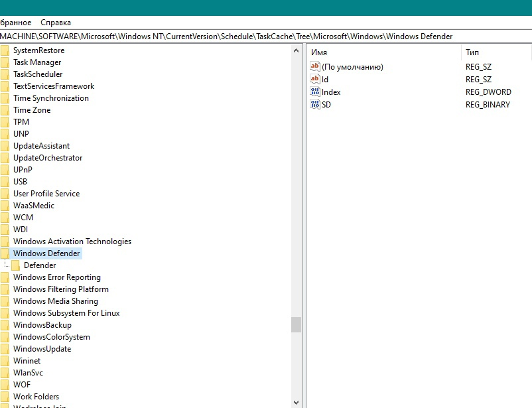Click the UpdateOrchestrator folder icon
Viewport: 532px width, 408px height.
click(5, 158)
